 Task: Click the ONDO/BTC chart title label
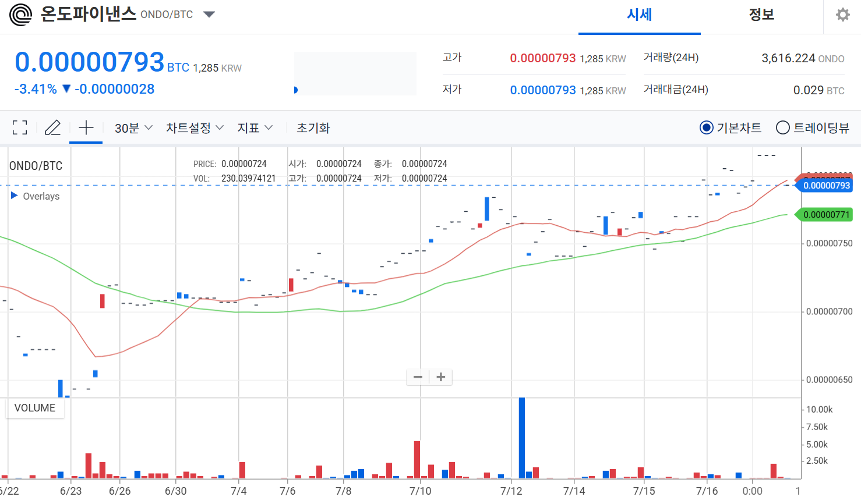coord(36,166)
